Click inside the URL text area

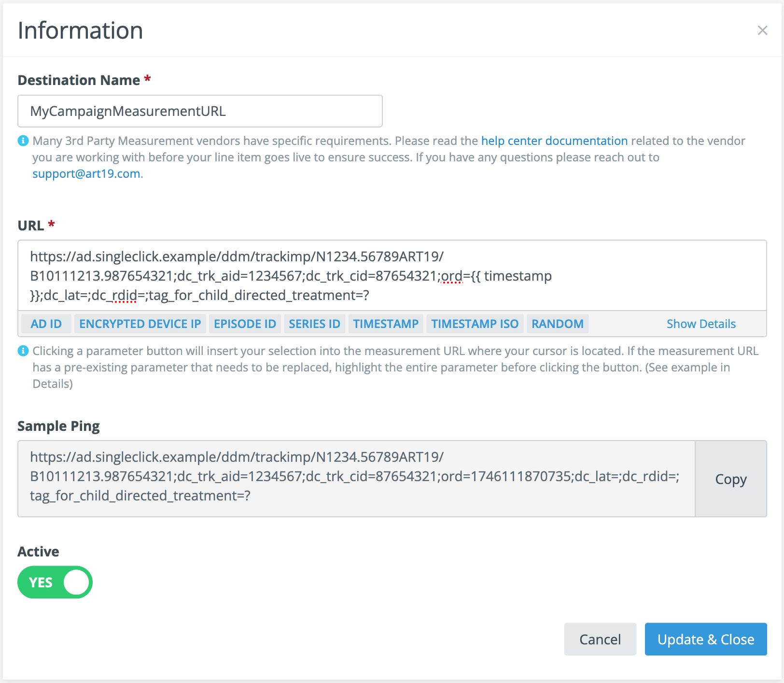[x=392, y=275]
